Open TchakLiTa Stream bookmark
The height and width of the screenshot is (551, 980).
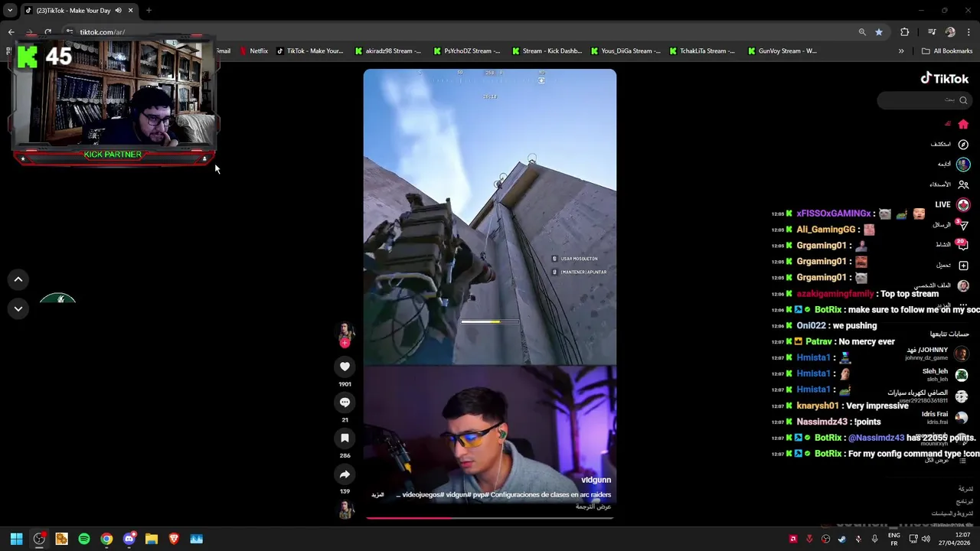[702, 51]
